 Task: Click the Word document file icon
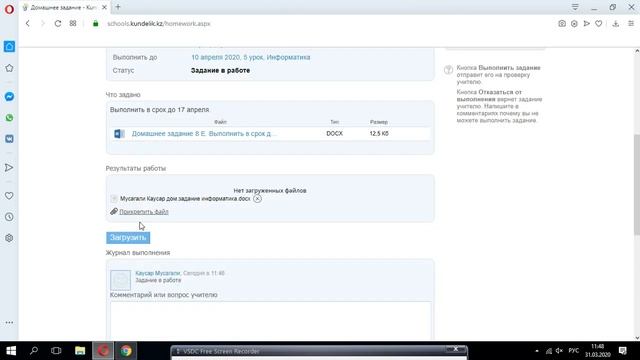click(119, 133)
